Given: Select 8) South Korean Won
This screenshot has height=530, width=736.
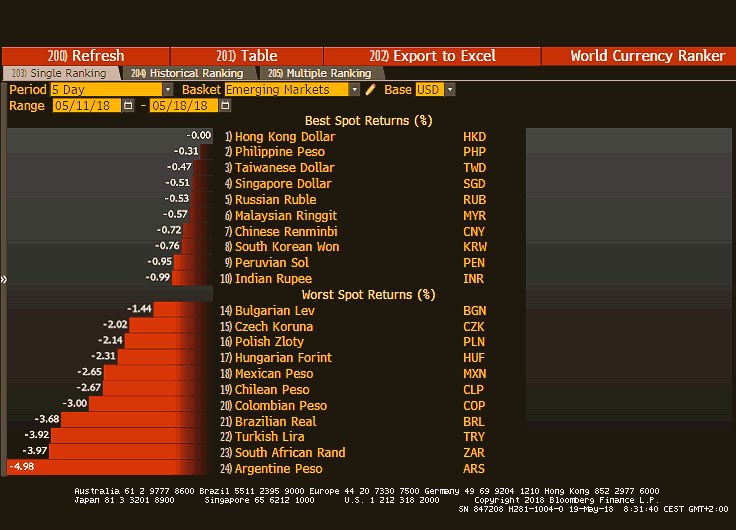Looking at the screenshot, I should [x=282, y=247].
